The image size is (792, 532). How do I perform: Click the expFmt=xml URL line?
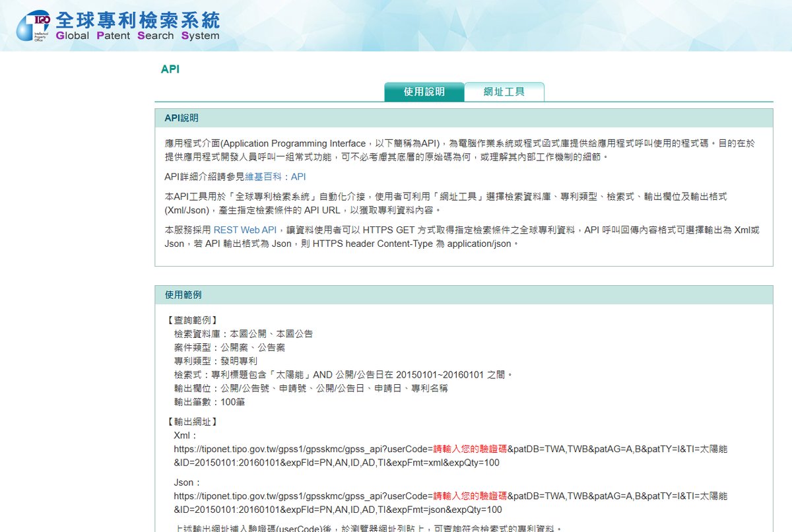pyautogui.click(x=337, y=463)
